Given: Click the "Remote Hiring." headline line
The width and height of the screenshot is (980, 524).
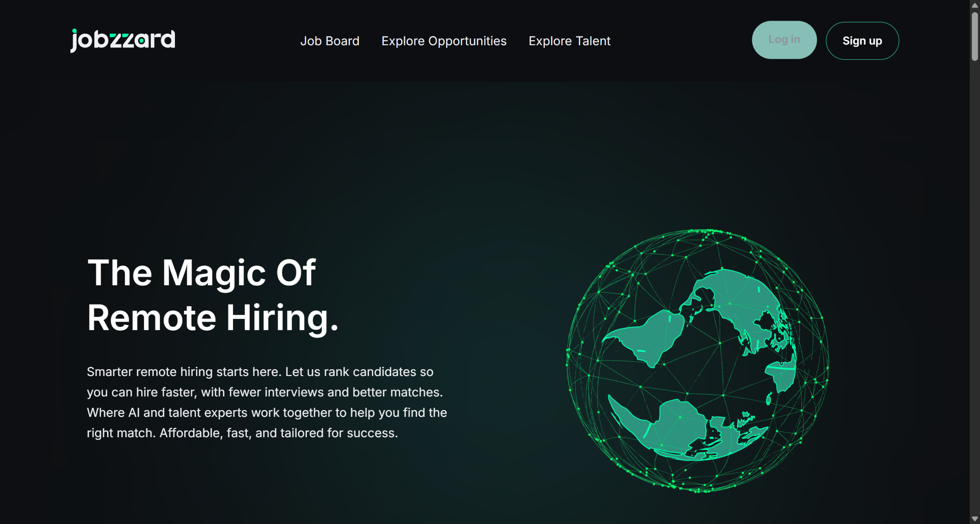Looking at the screenshot, I should click(212, 318).
